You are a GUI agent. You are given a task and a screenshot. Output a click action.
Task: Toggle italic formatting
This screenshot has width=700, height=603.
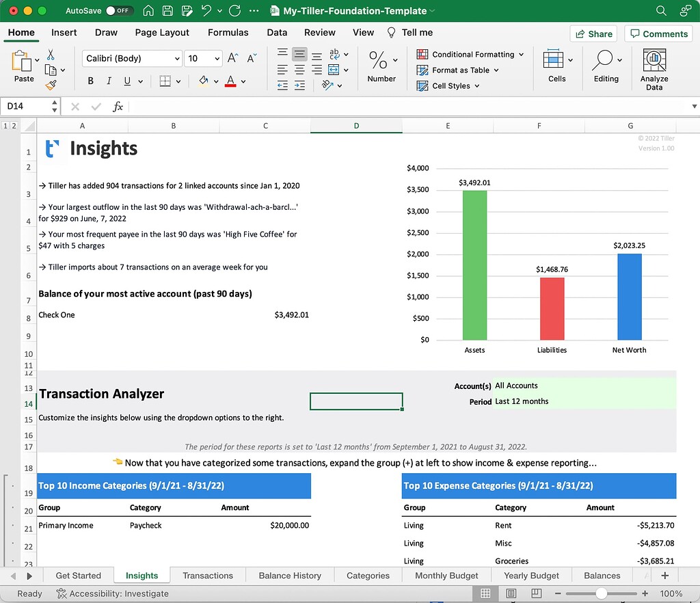[109, 81]
